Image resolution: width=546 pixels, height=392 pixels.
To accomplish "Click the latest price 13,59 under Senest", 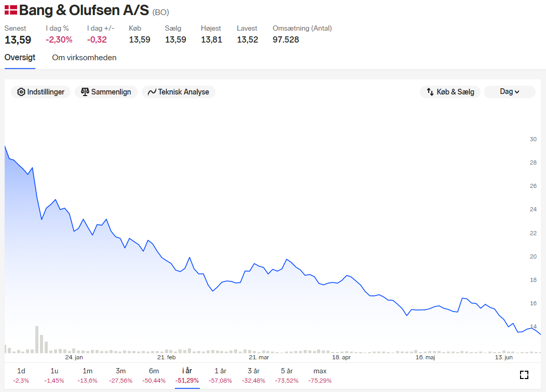I will tap(18, 40).
